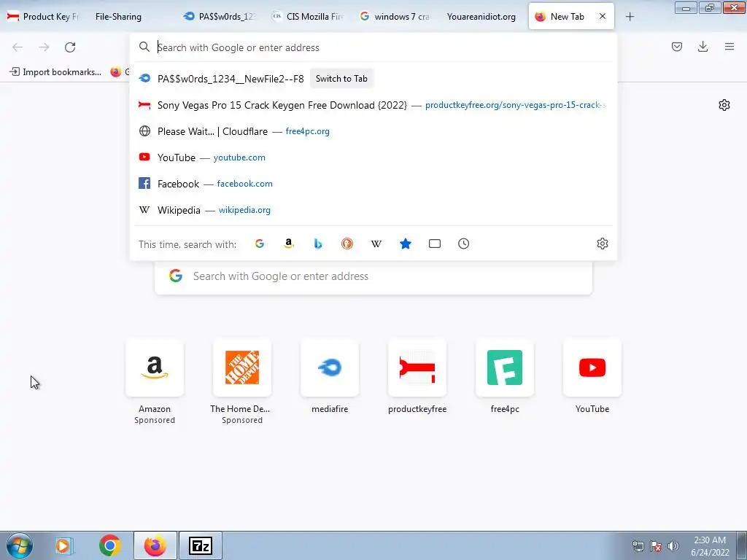Image resolution: width=747 pixels, height=560 pixels.
Task: Search this time with Google icon
Action: tap(260, 244)
